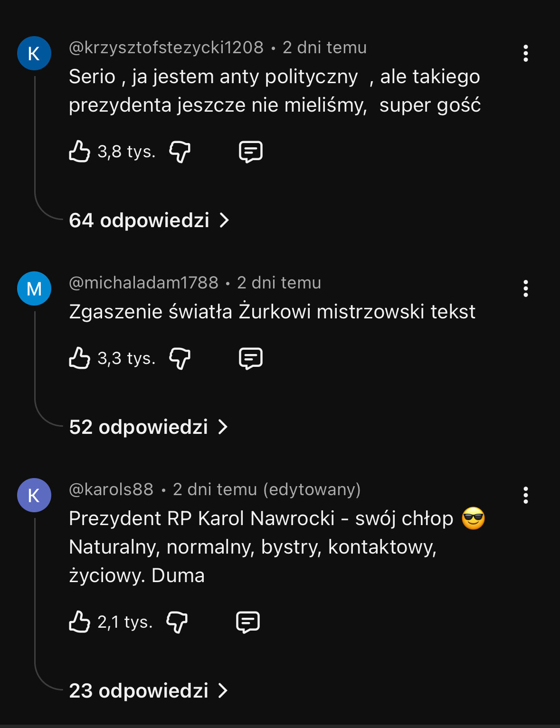Open @karols88 channel link

111,489
